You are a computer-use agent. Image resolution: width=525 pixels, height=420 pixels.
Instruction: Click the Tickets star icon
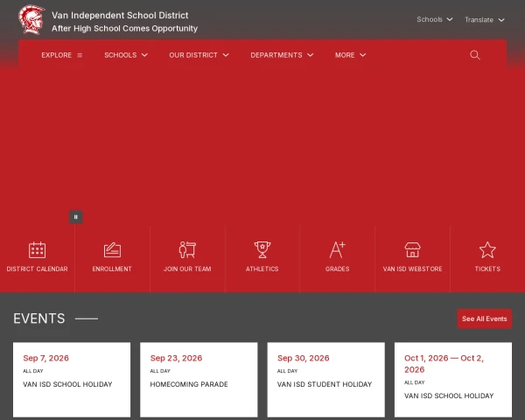tap(487, 250)
